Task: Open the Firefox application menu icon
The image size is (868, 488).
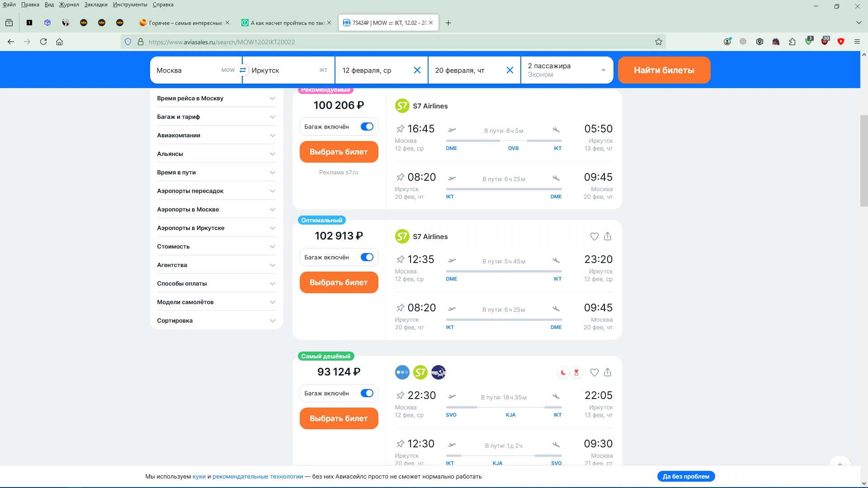Action: 857,42
